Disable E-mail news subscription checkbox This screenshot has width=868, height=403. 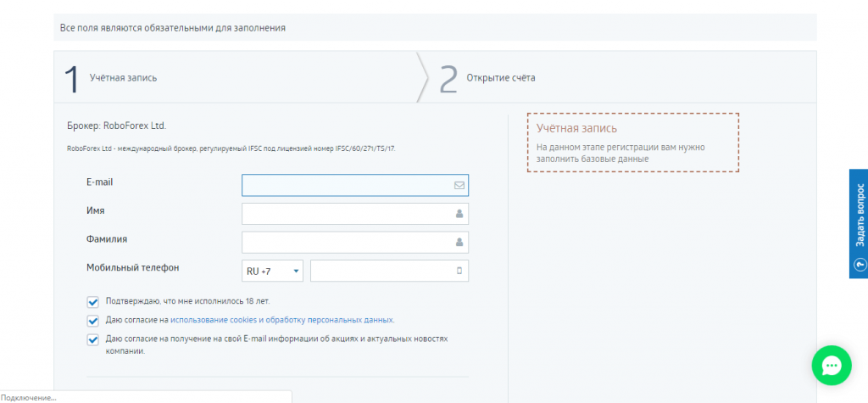[92, 340]
